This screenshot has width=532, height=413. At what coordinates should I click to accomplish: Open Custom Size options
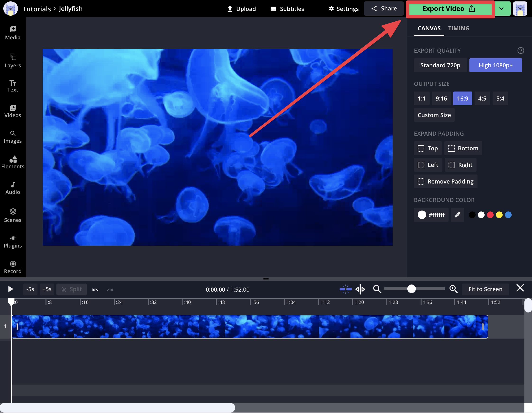click(x=434, y=115)
